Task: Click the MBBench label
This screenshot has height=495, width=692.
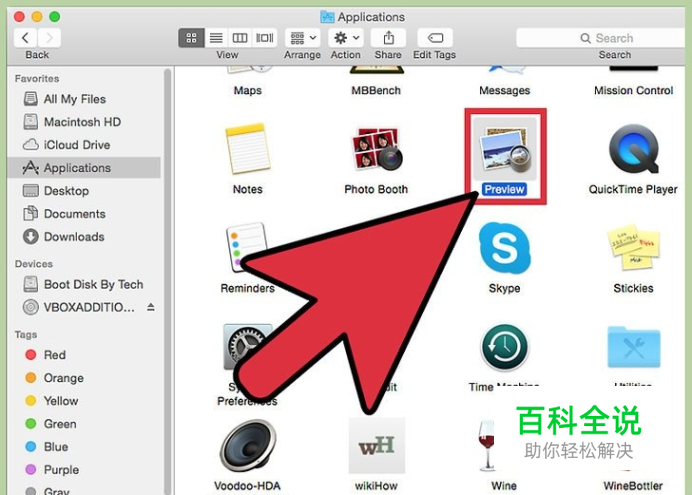Action: (376, 90)
